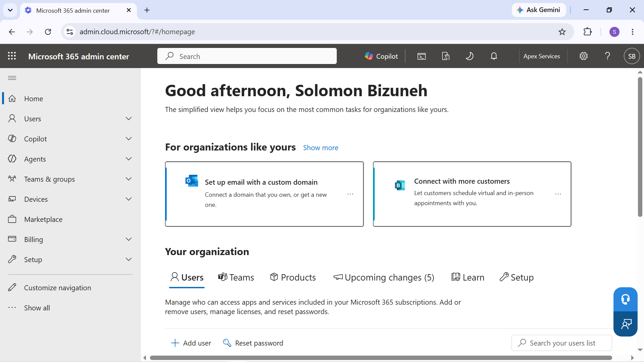Expand the Setup navigation chevron
The image size is (644, 362).
click(x=128, y=259)
